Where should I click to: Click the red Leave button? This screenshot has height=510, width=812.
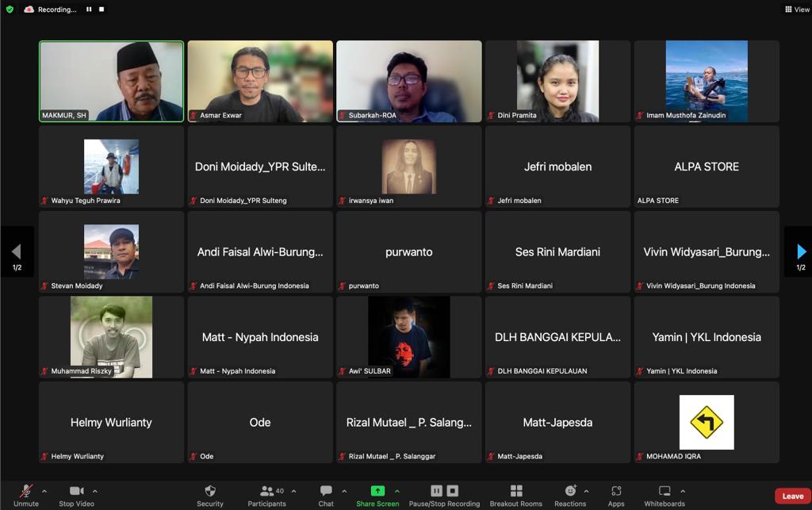click(x=792, y=496)
